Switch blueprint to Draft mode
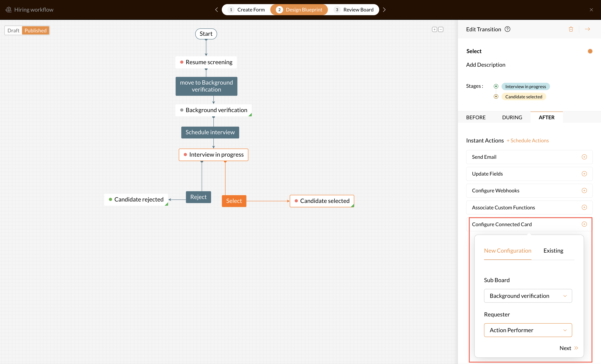 pos(13,30)
